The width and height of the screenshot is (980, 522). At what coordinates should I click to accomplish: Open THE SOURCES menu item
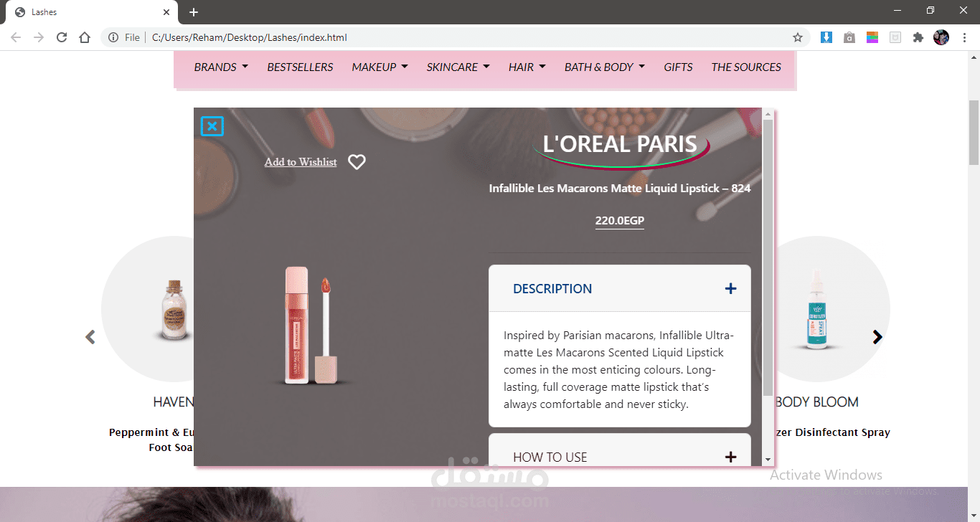coord(746,67)
